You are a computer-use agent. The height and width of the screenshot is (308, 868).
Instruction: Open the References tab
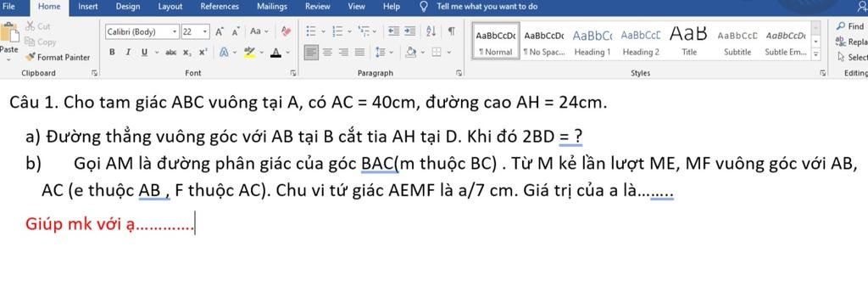coord(220,7)
